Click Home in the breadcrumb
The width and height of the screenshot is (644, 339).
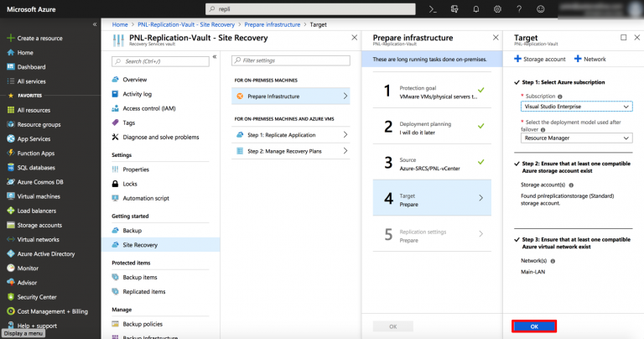point(120,24)
